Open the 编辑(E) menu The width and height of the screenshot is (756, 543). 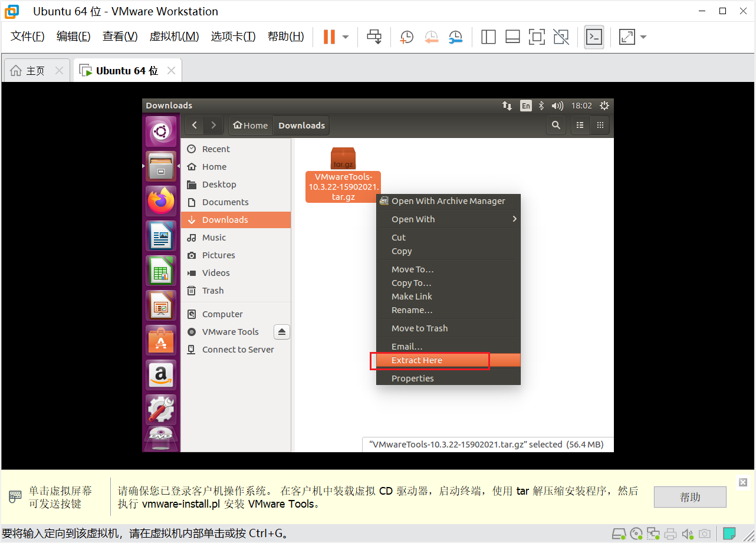point(74,37)
